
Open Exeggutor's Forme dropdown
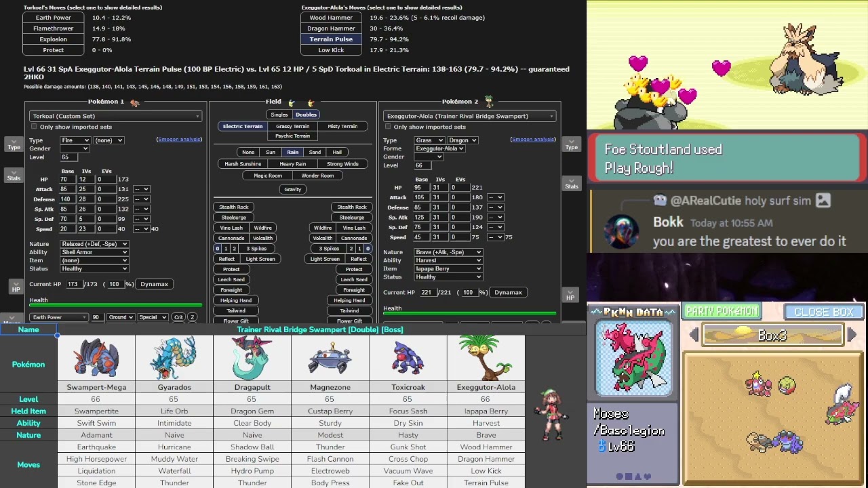click(x=439, y=148)
